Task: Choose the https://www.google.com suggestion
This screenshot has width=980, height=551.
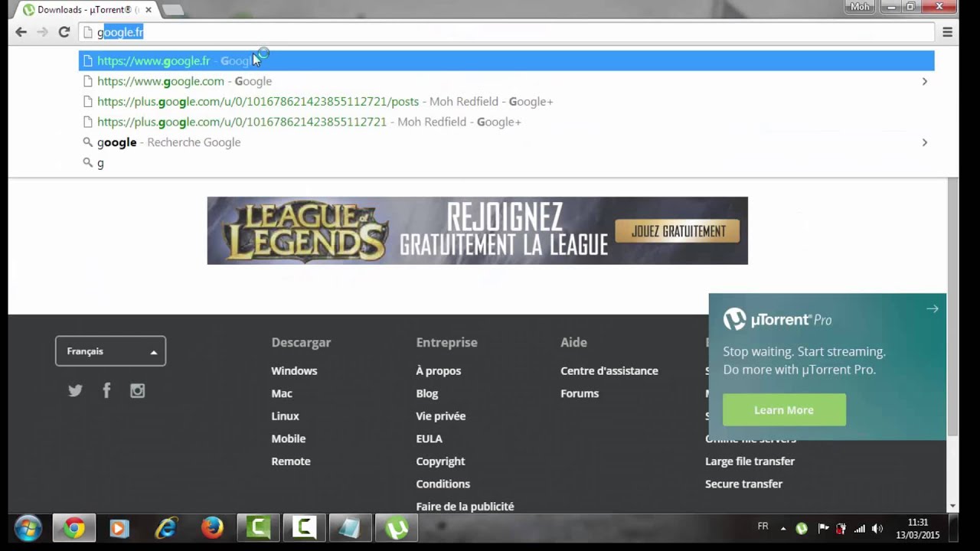Action: coord(506,81)
